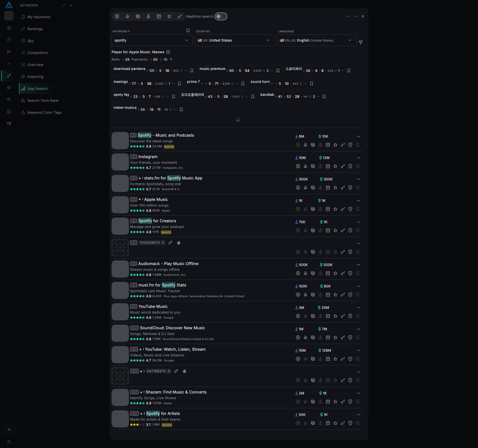Click the bell icon in the top toolbar
Image resolution: width=478 pixels, height=448 pixels.
pos(127,16)
